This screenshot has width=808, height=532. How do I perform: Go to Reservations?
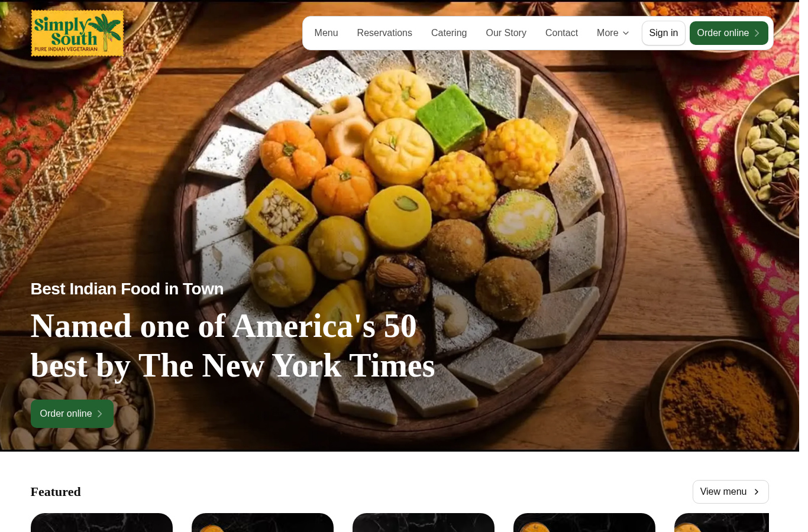coord(384,33)
